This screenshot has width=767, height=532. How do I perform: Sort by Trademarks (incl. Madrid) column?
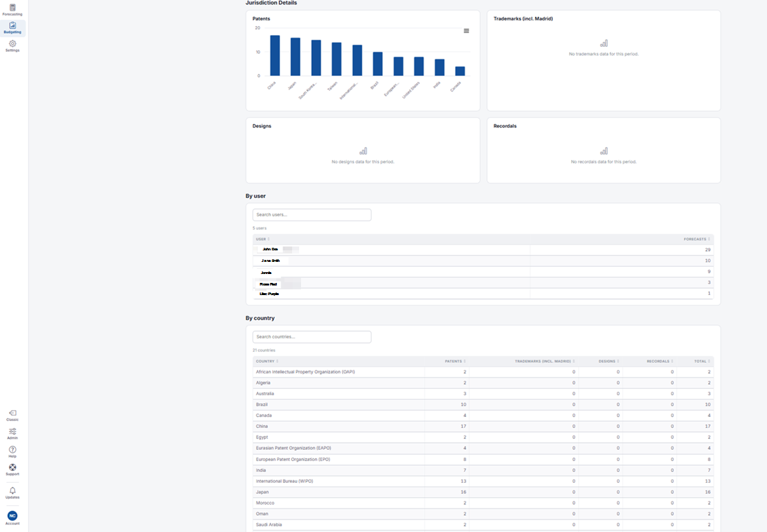pyautogui.click(x=545, y=361)
